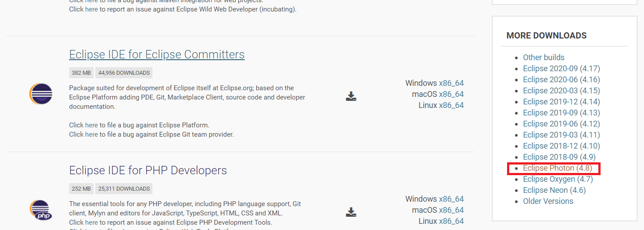644x230 pixels.
Task: Open Eclipse 2019-06 (4.12) downloads
Action: 562,124
